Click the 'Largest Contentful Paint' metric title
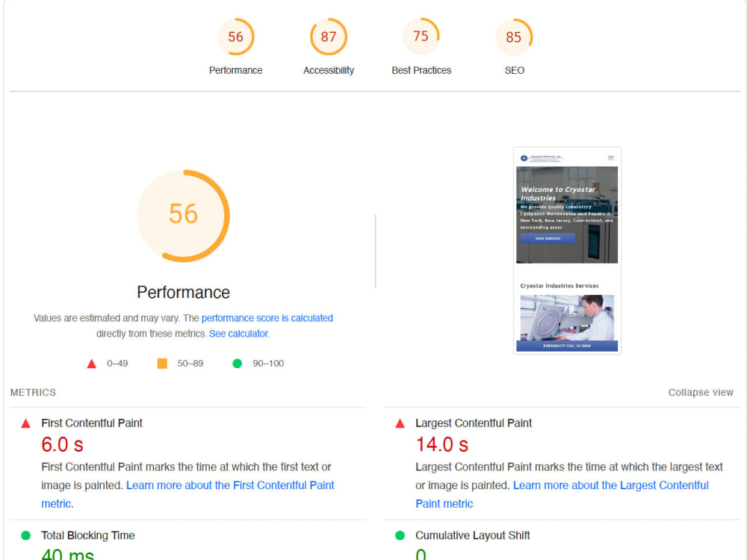 [473, 423]
